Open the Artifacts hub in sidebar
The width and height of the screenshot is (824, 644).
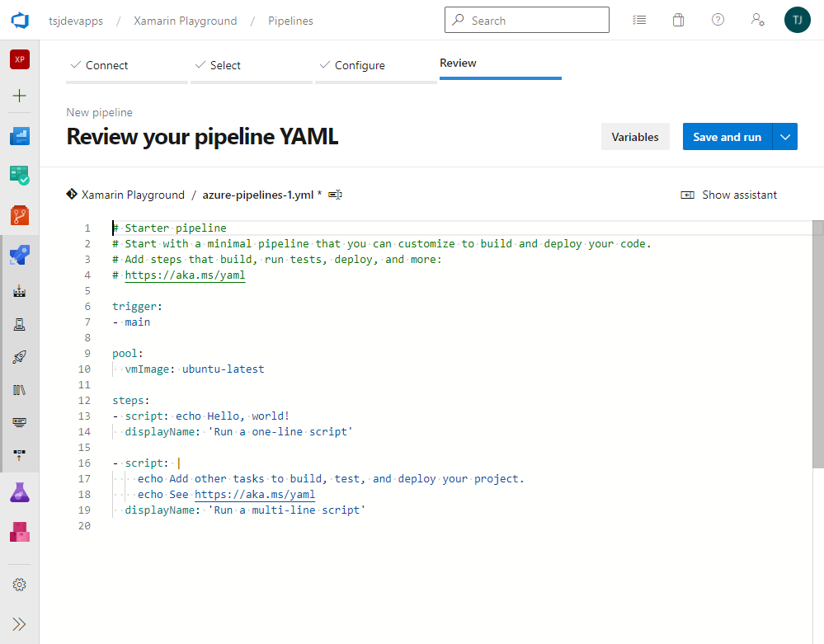pos(20,532)
